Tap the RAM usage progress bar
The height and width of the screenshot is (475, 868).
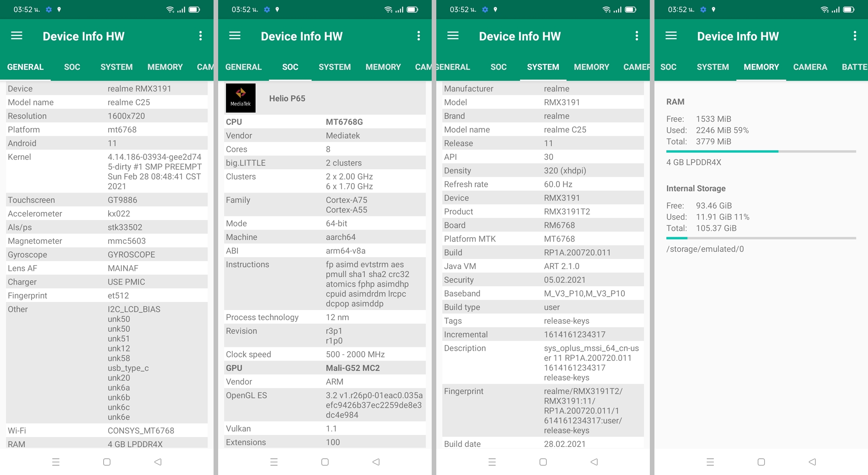(x=761, y=151)
